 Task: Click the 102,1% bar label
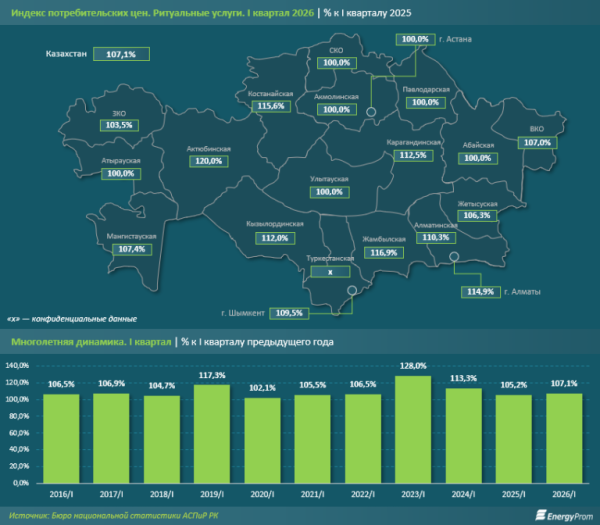coord(262,388)
